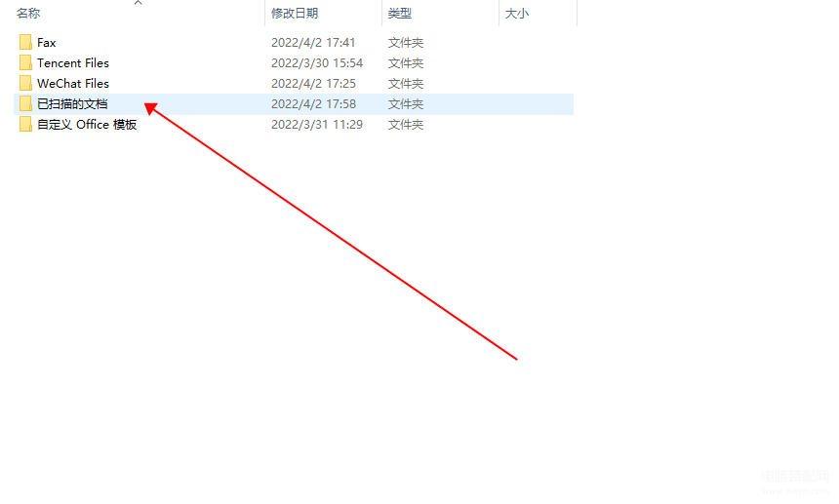Toggle sort direction arrow above 名称
Image resolution: width=839 pixels, height=504 pixels.
139,3
